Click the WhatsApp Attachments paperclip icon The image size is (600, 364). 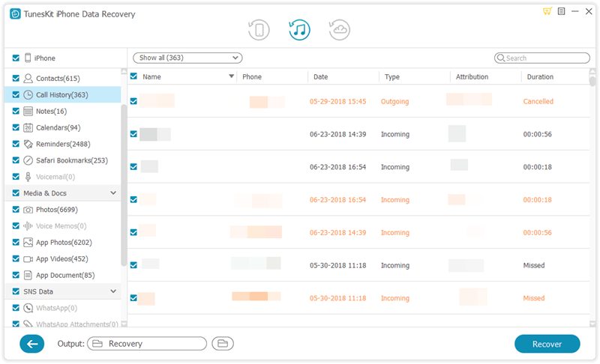click(x=28, y=324)
